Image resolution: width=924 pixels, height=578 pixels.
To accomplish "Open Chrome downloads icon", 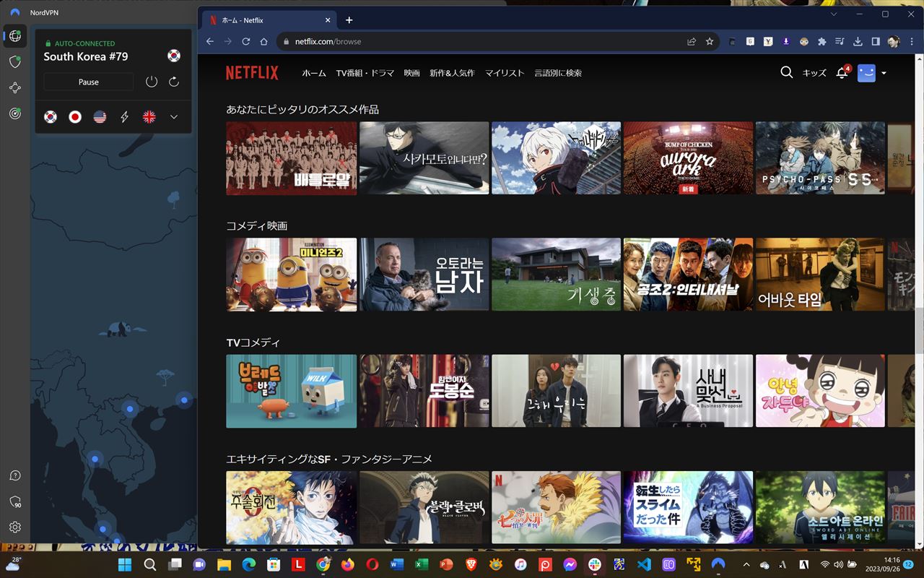I will [858, 41].
